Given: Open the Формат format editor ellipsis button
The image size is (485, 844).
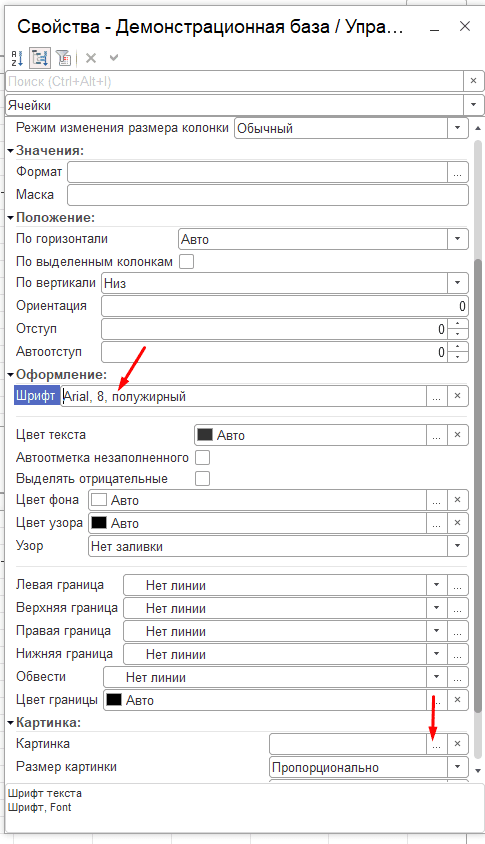Looking at the screenshot, I should coord(458,172).
